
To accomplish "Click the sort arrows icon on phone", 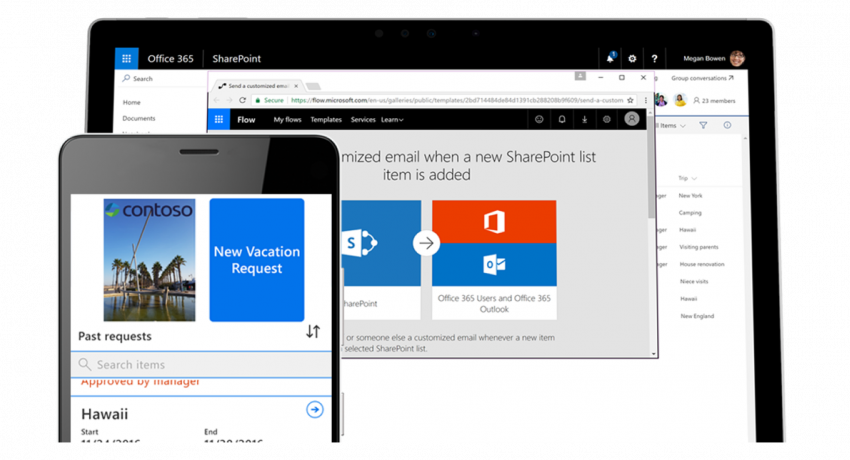I will pyautogui.click(x=313, y=332).
